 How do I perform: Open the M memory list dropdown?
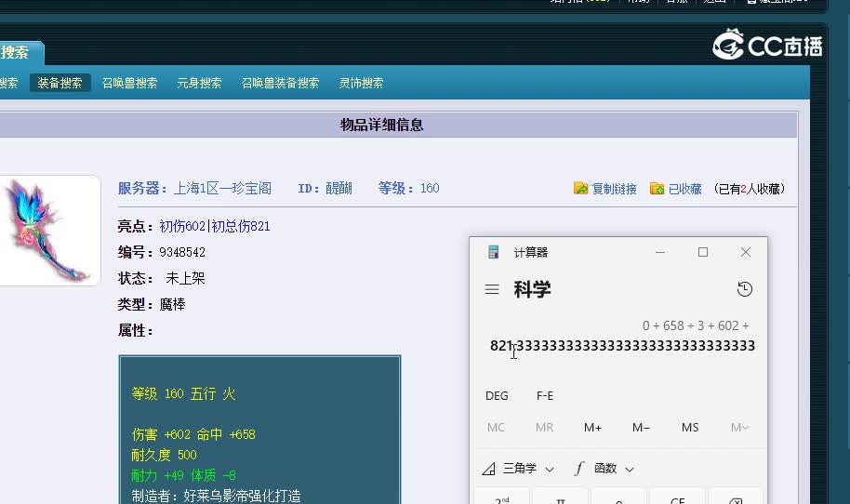click(x=739, y=428)
